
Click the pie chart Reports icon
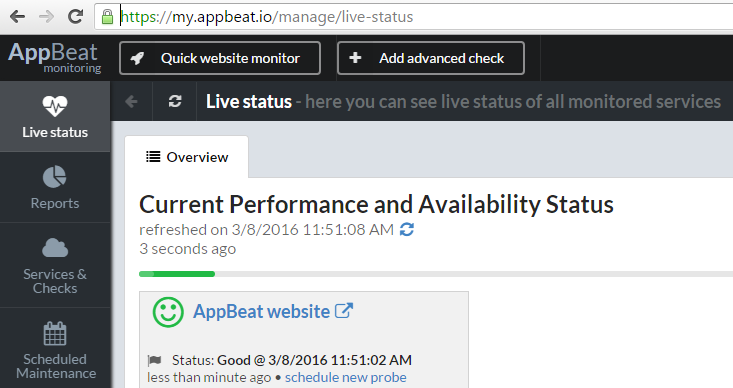point(55,177)
